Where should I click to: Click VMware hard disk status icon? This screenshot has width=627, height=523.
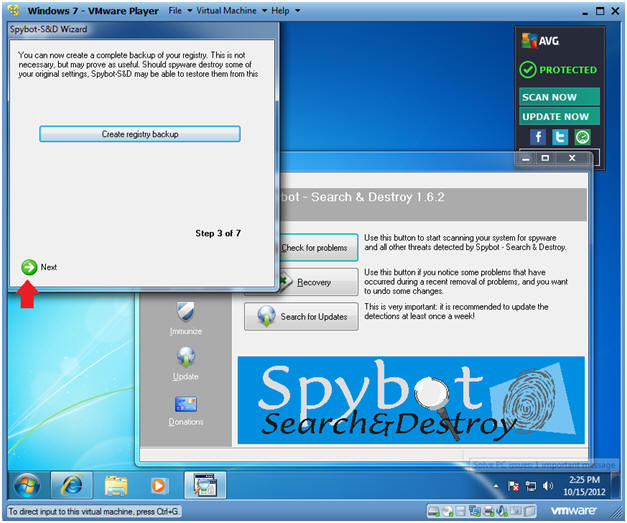433,511
